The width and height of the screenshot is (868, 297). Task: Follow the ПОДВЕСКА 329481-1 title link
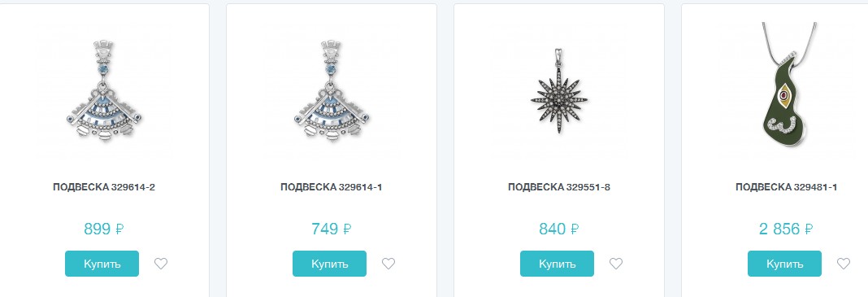pyautogui.click(x=787, y=187)
